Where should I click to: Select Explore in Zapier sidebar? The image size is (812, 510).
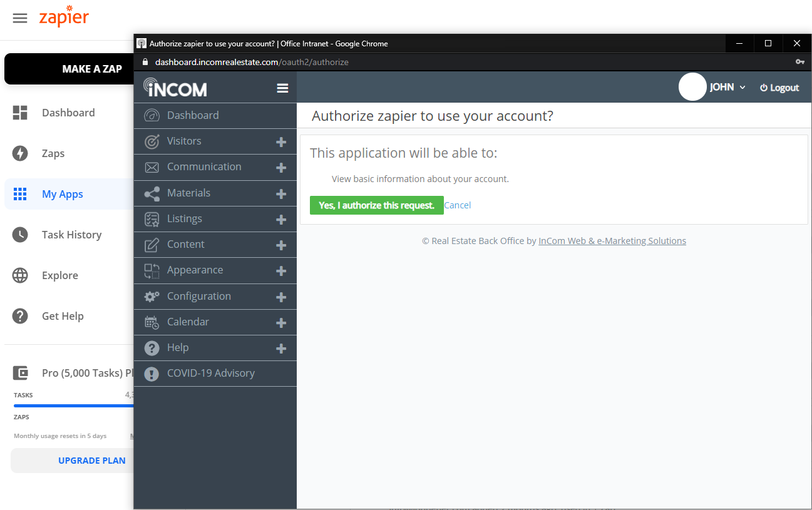[x=60, y=275]
